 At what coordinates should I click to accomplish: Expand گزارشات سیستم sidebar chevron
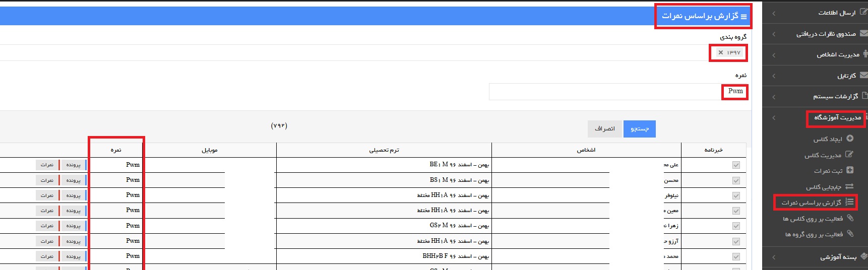(774, 97)
